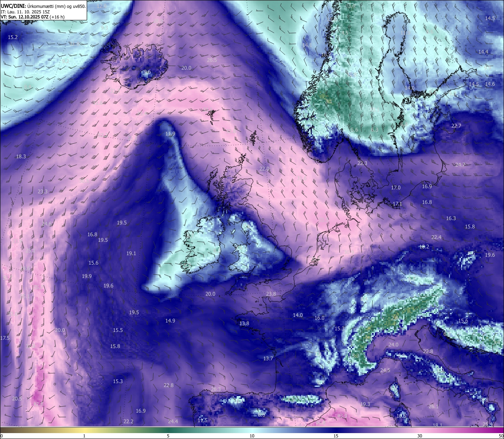This screenshot has height=439, width=504.
Task: Click the 14.6 value near the right edge
Action: [x=490, y=84]
